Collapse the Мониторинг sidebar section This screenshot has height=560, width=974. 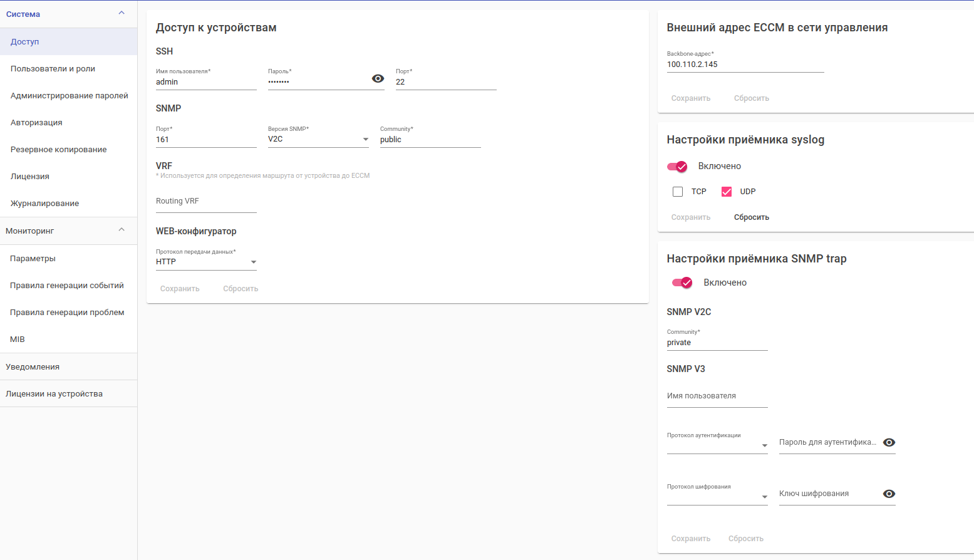pos(122,230)
